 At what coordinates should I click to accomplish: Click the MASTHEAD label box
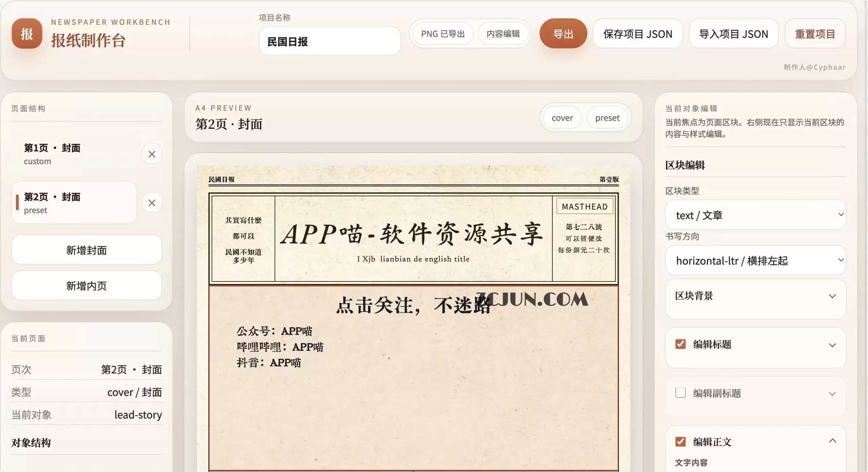point(585,206)
